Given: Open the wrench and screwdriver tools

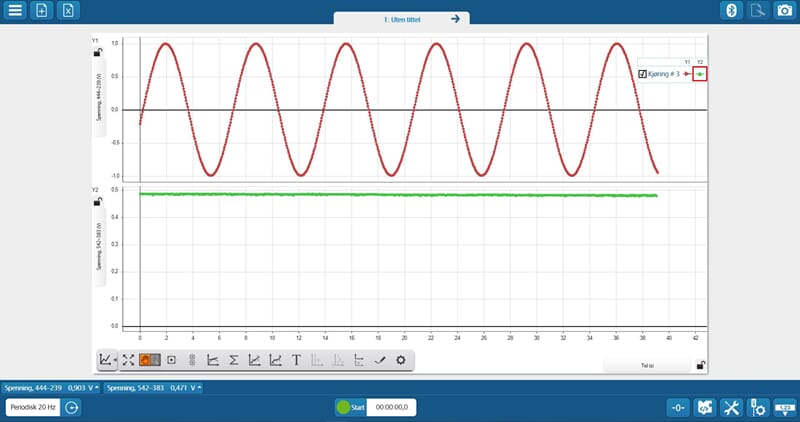Looking at the screenshot, I should 732,407.
